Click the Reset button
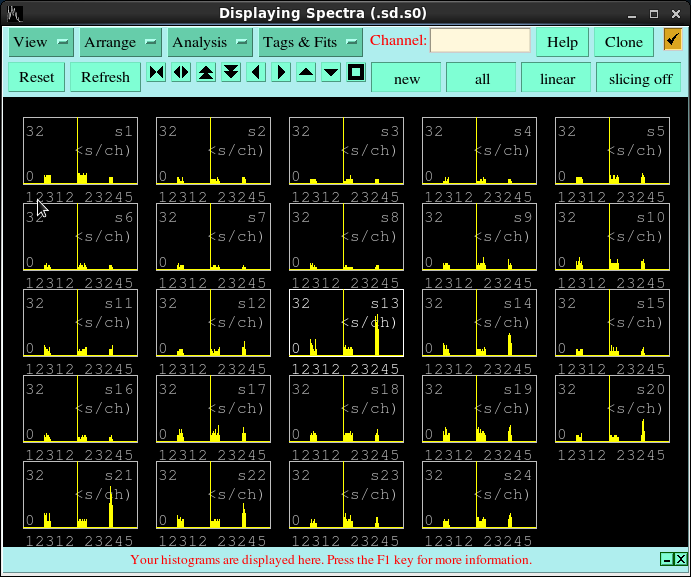The width and height of the screenshot is (691, 577). [x=37, y=77]
